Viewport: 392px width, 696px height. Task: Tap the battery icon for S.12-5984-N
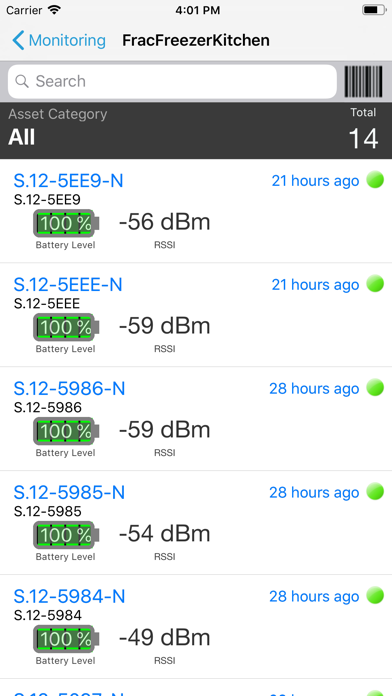click(x=66, y=639)
